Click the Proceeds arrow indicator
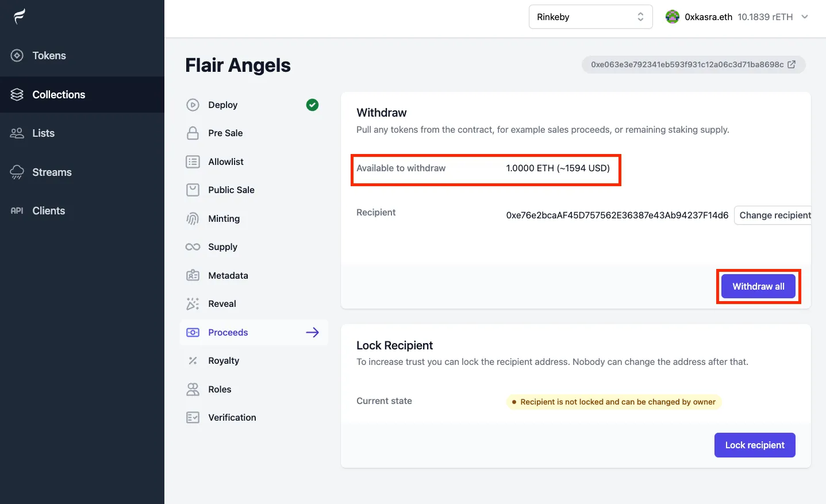 312,332
